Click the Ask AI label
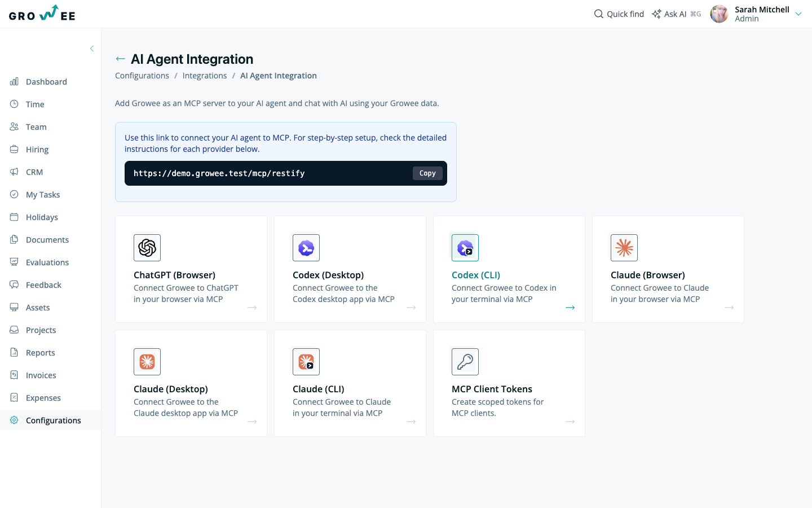The height and width of the screenshot is (508, 812). (x=676, y=14)
